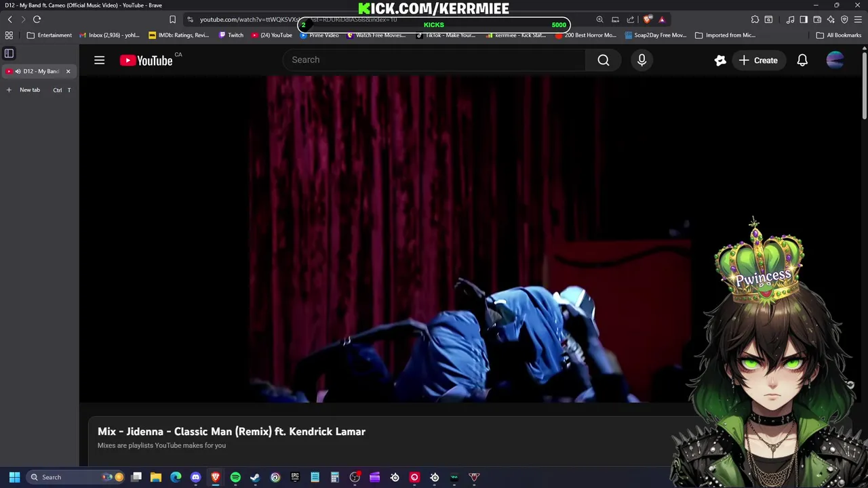Open the media control music note icon

[x=790, y=20]
